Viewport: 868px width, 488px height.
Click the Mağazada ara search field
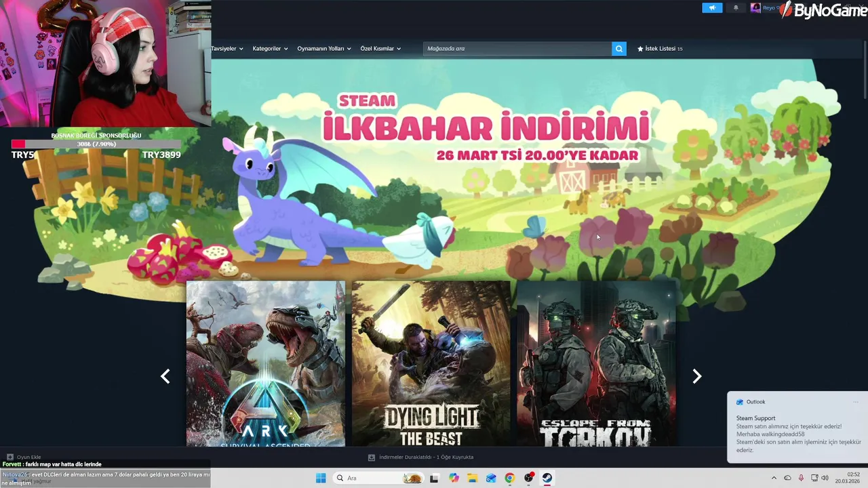pyautogui.click(x=517, y=49)
